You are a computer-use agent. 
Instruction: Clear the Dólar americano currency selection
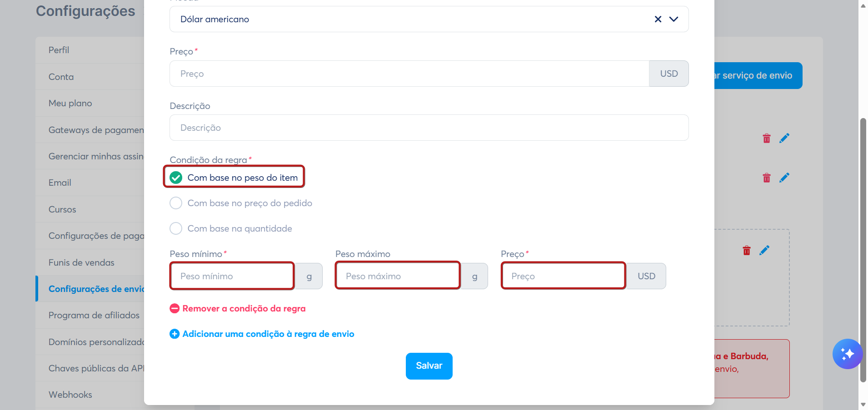click(658, 19)
